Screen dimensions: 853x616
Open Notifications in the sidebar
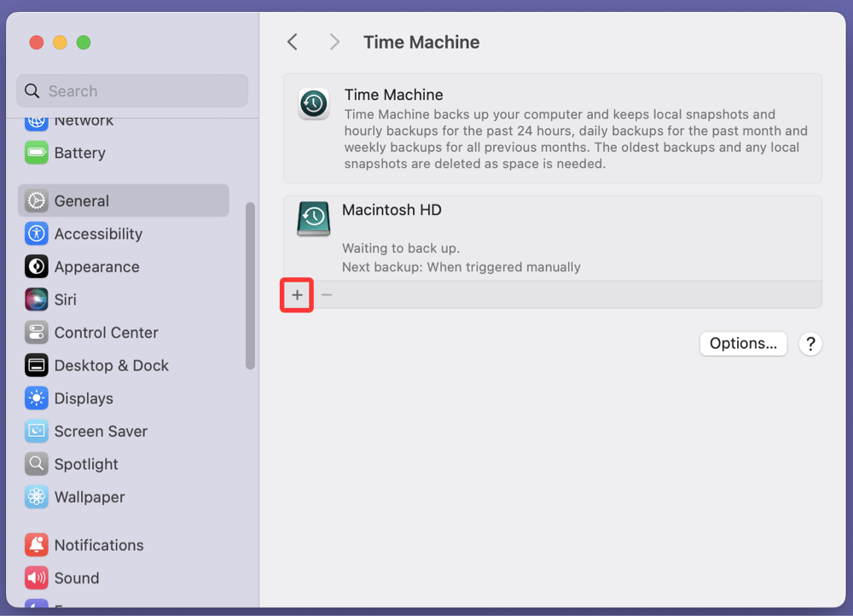click(x=98, y=545)
